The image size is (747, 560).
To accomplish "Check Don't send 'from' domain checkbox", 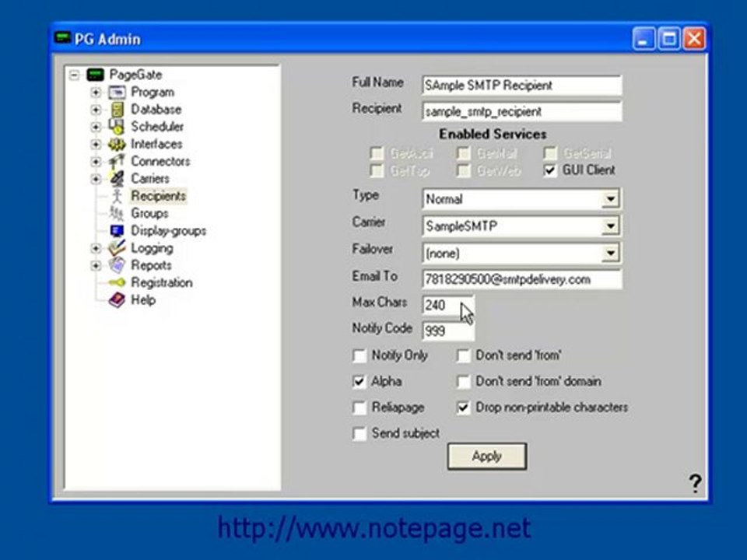I will point(463,382).
